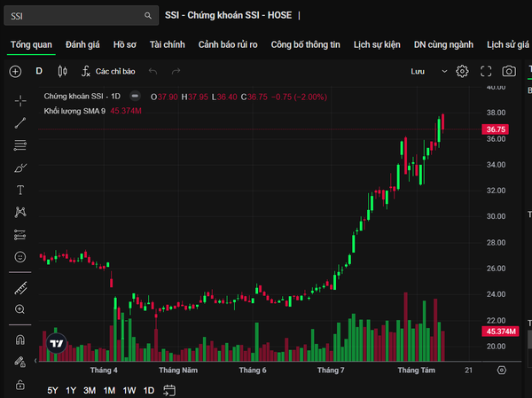Click the Lưu save button
Image resolution: width=532 pixels, height=398 pixels.
[x=418, y=72]
